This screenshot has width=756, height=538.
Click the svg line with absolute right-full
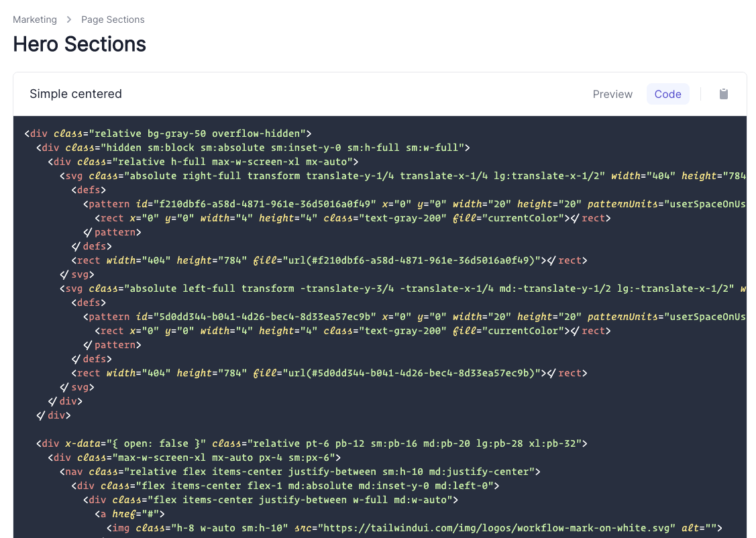(402, 176)
